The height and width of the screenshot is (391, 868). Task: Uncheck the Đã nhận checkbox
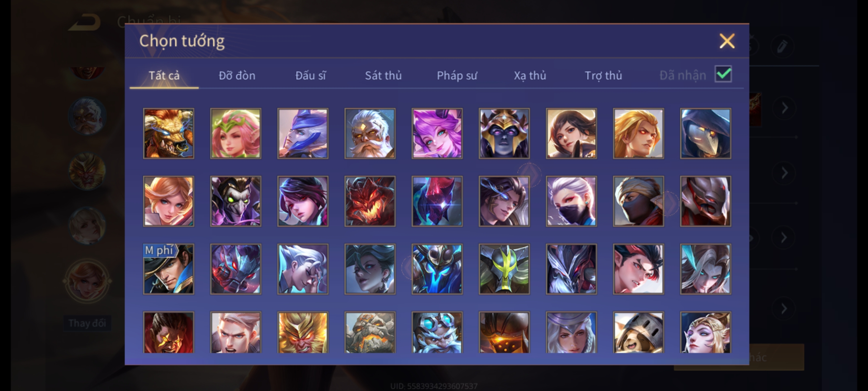pos(723,74)
